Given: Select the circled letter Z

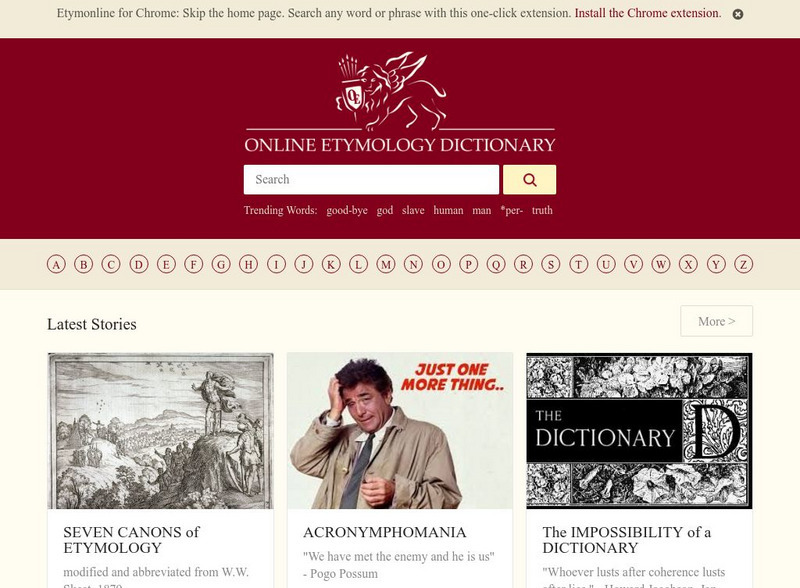Looking at the screenshot, I should coord(743,264).
